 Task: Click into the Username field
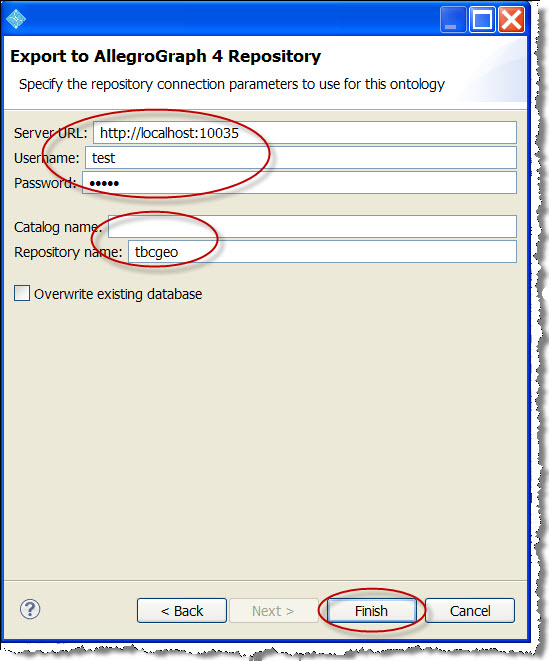click(301, 158)
